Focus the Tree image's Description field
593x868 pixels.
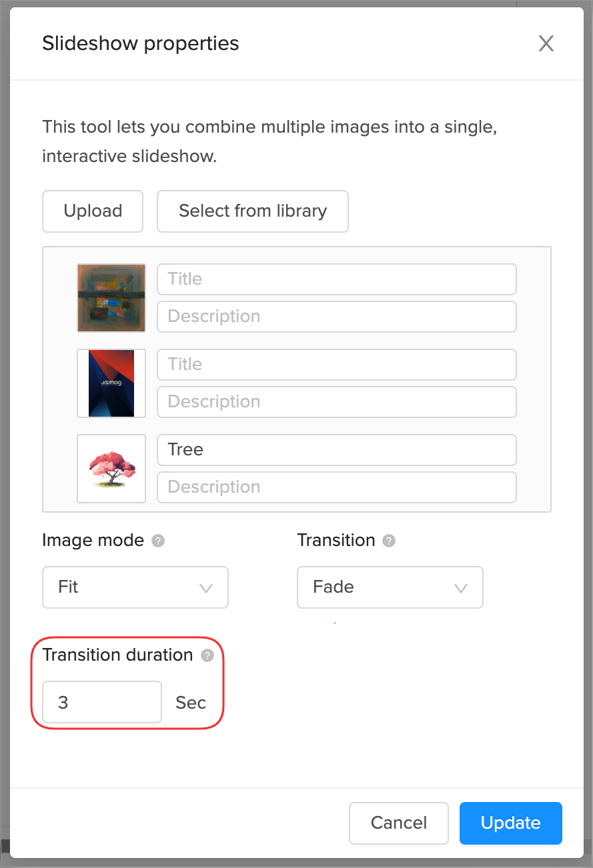pyautogui.click(x=336, y=487)
